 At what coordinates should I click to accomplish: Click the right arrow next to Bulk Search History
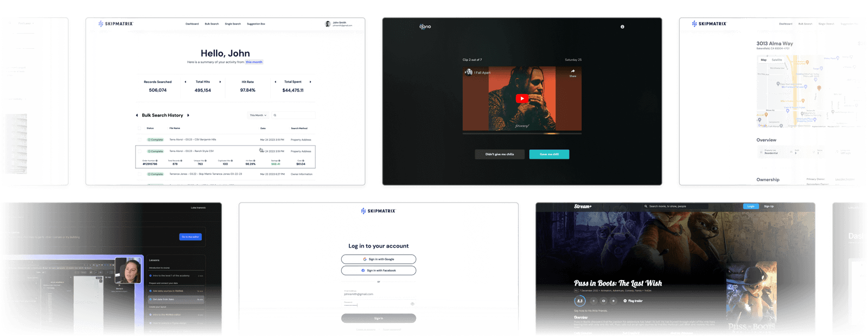pos(188,115)
